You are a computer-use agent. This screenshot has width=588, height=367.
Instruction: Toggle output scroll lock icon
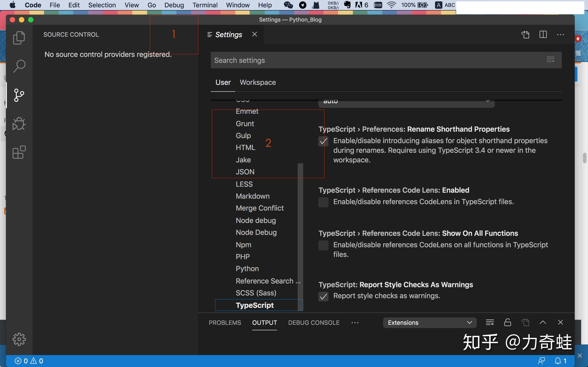[x=508, y=322]
